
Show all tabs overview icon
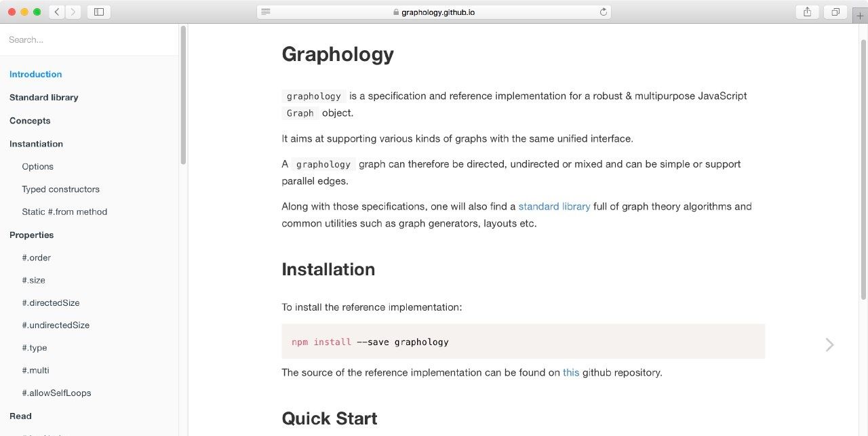coord(835,12)
